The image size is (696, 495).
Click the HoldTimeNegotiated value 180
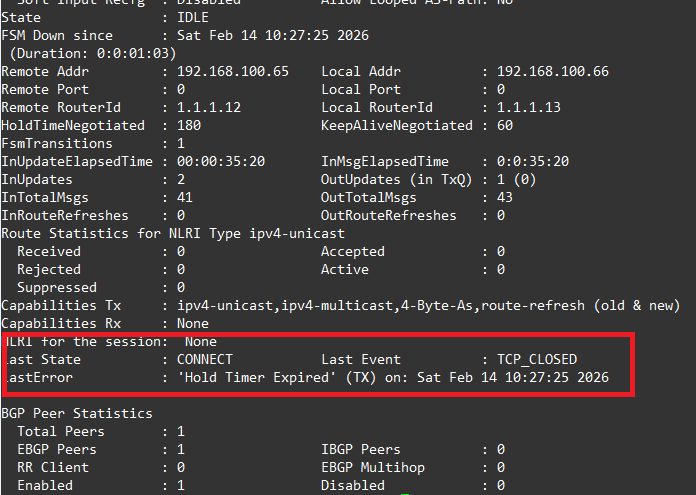coord(190,126)
